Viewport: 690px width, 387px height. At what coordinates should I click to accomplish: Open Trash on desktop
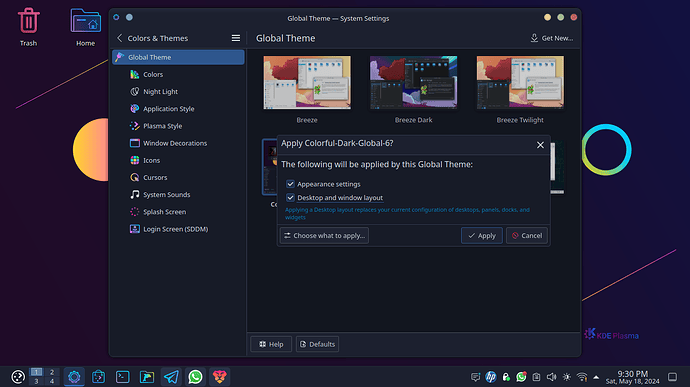tap(28, 26)
